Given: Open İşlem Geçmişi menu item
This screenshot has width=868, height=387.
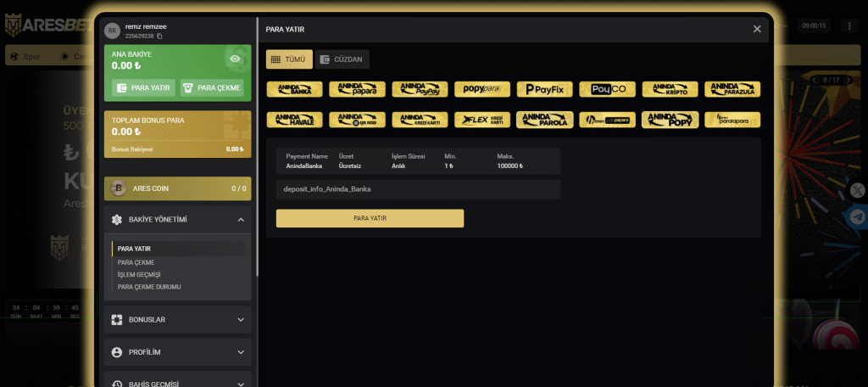Looking at the screenshot, I should [x=139, y=274].
